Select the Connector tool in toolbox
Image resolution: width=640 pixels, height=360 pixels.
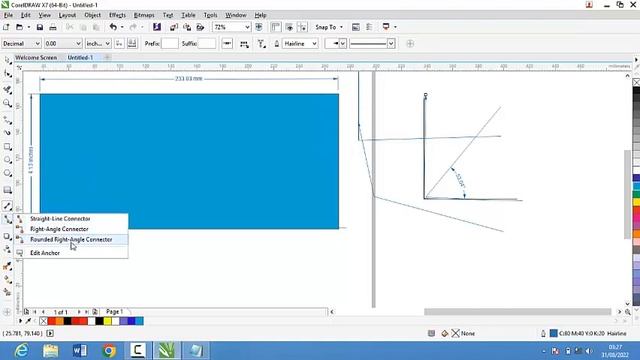[7, 220]
